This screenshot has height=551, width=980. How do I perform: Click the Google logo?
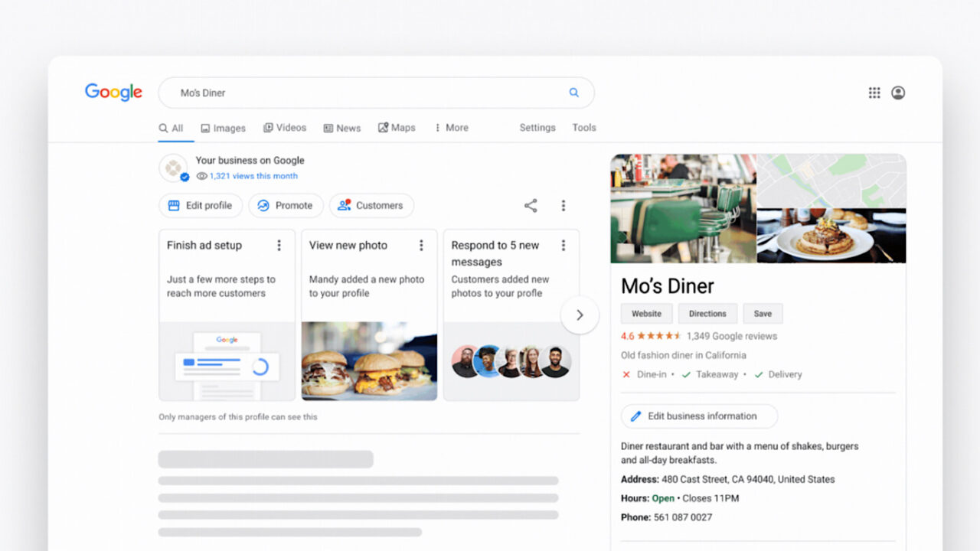[113, 93]
